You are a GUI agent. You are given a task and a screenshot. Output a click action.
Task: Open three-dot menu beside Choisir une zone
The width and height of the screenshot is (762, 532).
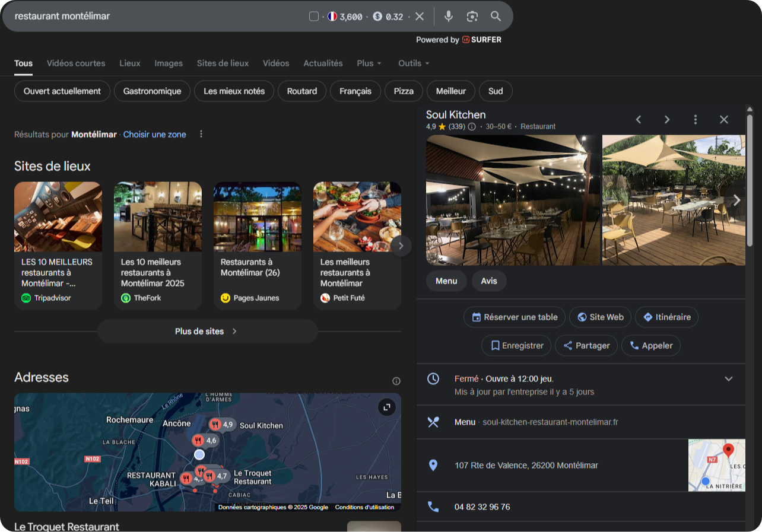[x=201, y=134]
